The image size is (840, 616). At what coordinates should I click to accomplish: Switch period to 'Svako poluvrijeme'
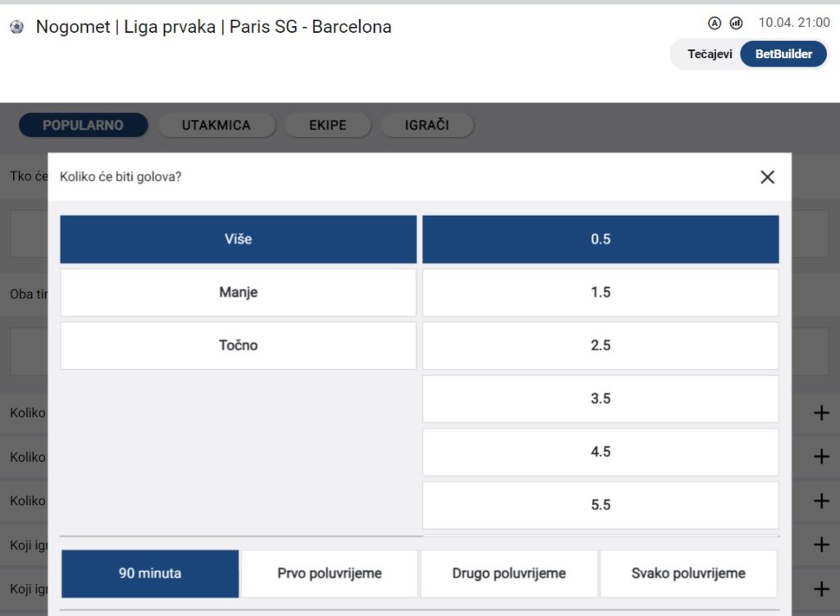coord(688,573)
